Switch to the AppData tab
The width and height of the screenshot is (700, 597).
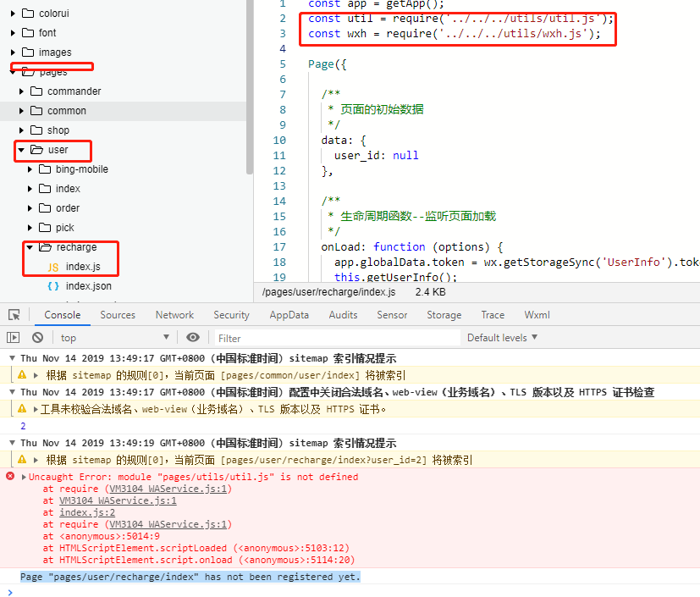(x=289, y=315)
